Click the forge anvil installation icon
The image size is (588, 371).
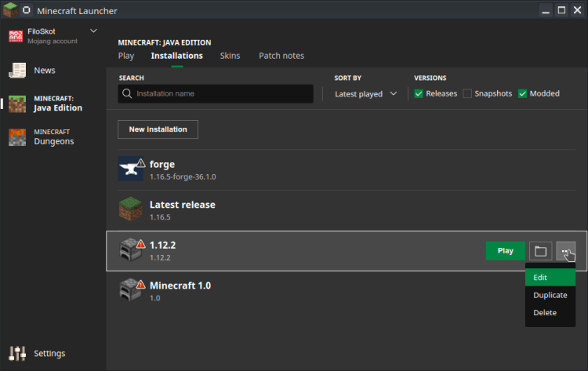pyautogui.click(x=130, y=169)
